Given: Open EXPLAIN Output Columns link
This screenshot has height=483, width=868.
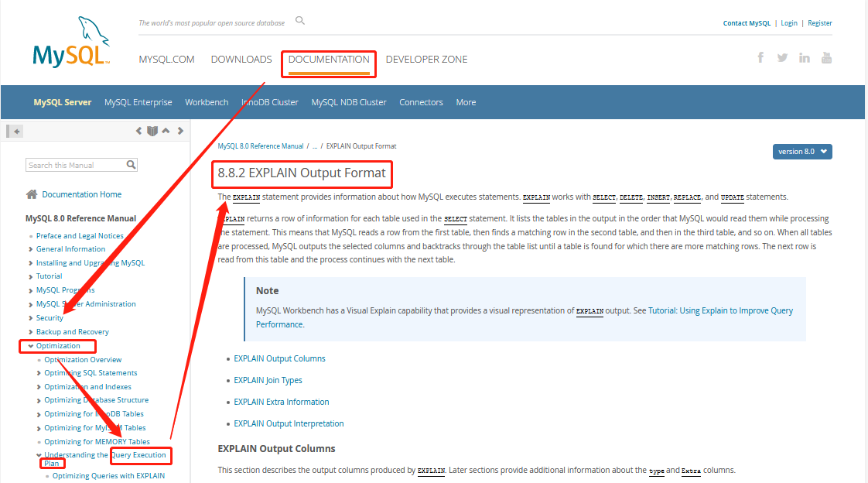Looking at the screenshot, I should coord(279,359).
